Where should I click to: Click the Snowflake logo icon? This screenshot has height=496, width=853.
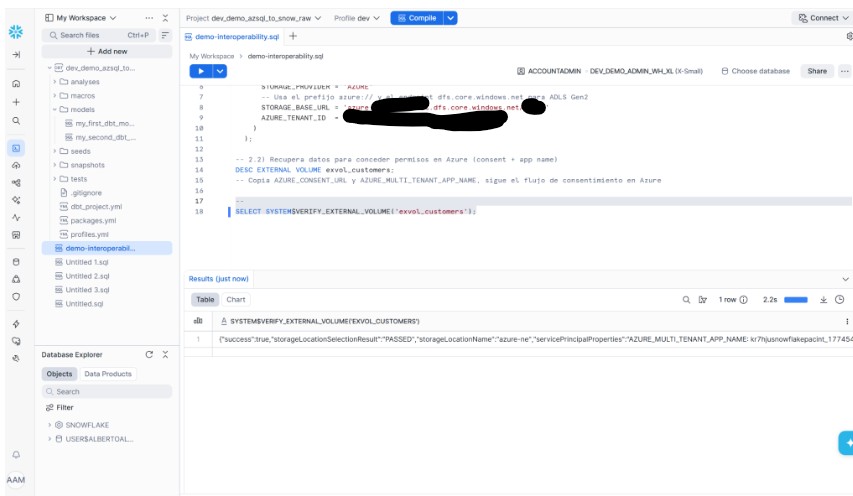click(16, 31)
